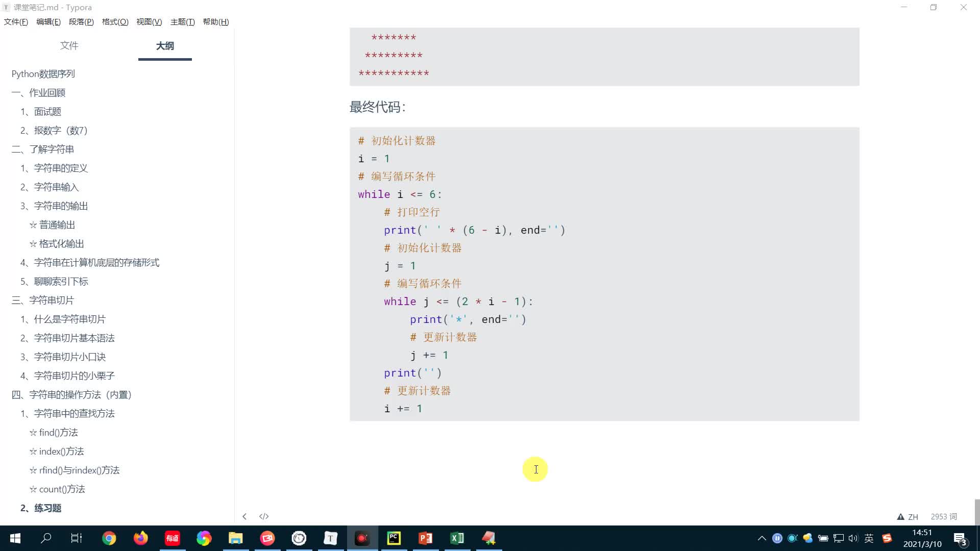Open the eraser-like note app on taskbar

coord(488,538)
